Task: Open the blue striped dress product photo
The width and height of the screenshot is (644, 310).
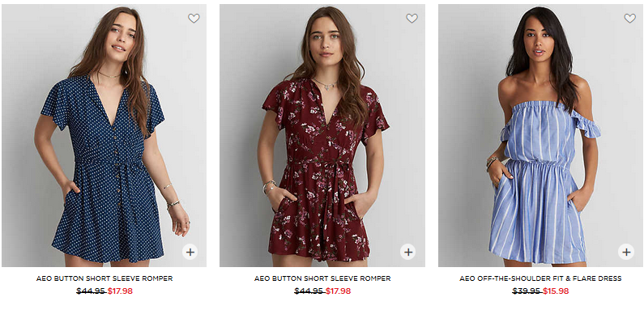Action: coord(540,135)
